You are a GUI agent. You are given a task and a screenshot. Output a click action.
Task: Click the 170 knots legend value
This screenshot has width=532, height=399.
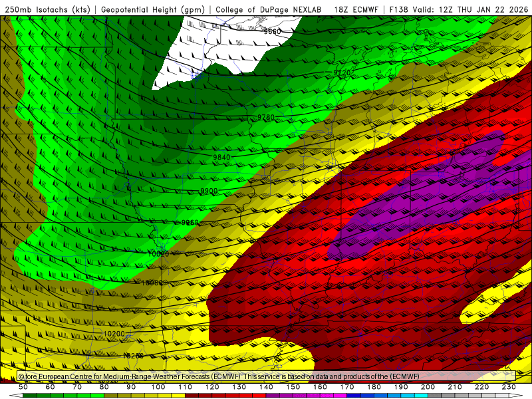coord(347,387)
